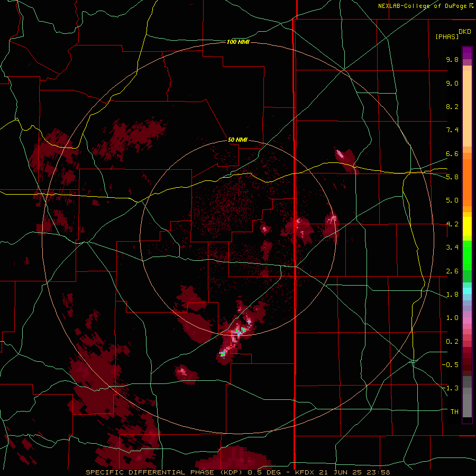Click the TH threshold label on the scale
The height and width of the screenshot is (476, 476).
tap(454, 412)
